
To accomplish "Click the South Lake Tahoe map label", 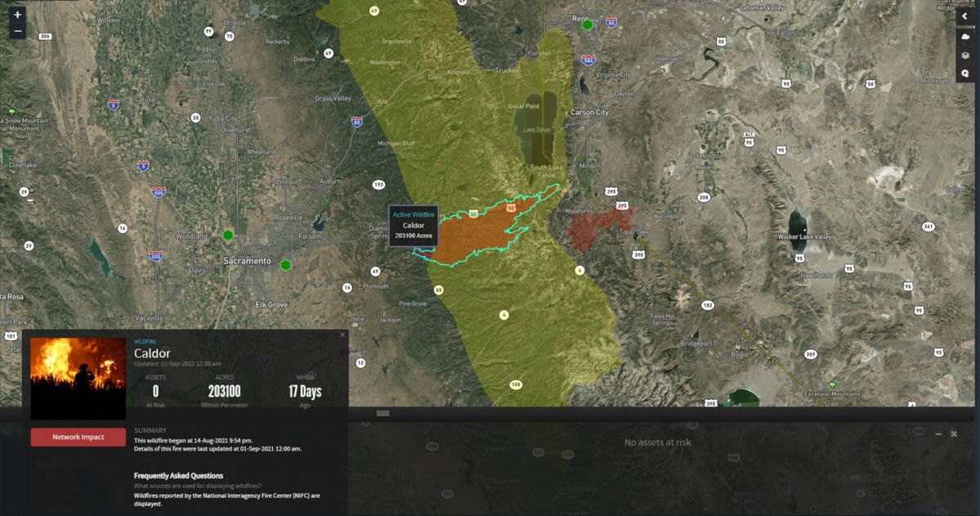I will tap(546, 172).
